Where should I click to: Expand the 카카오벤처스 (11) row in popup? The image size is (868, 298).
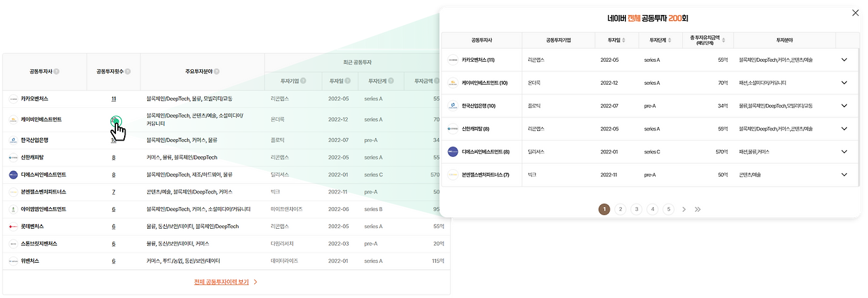click(844, 60)
